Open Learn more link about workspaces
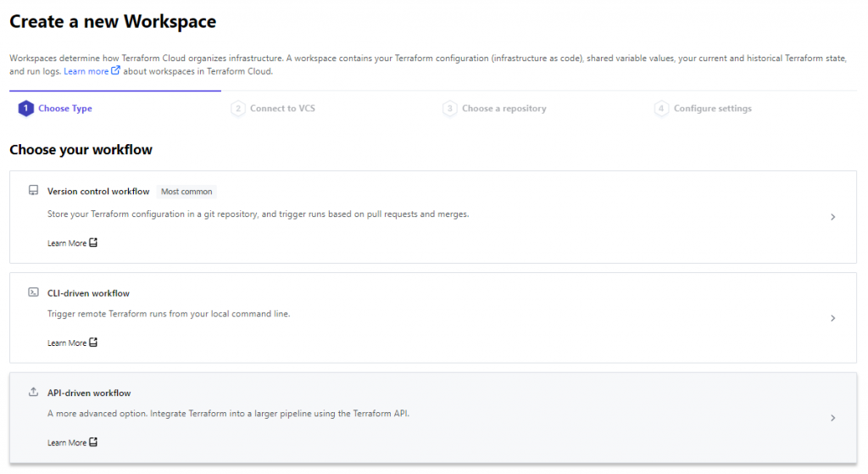Image resolution: width=868 pixels, height=474 pixels. coord(86,71)
